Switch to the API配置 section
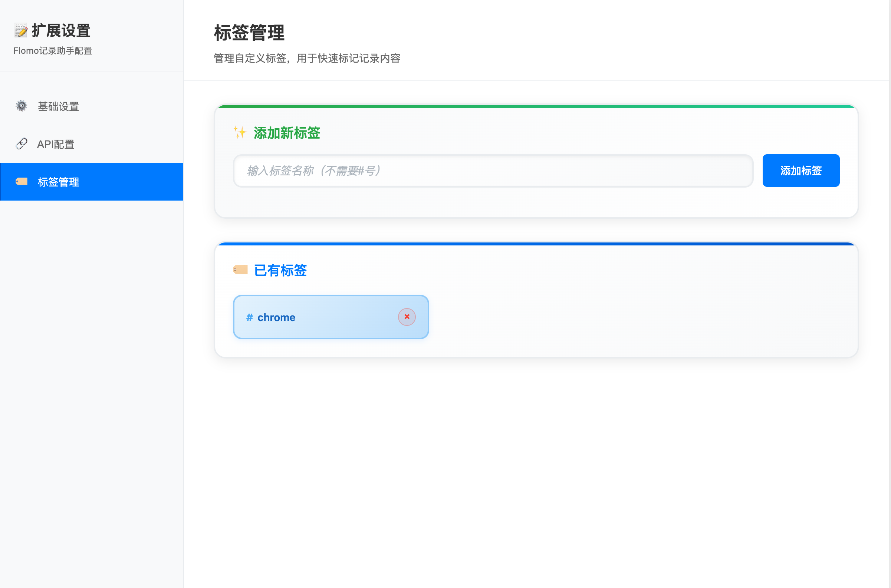 pos(56,144)
